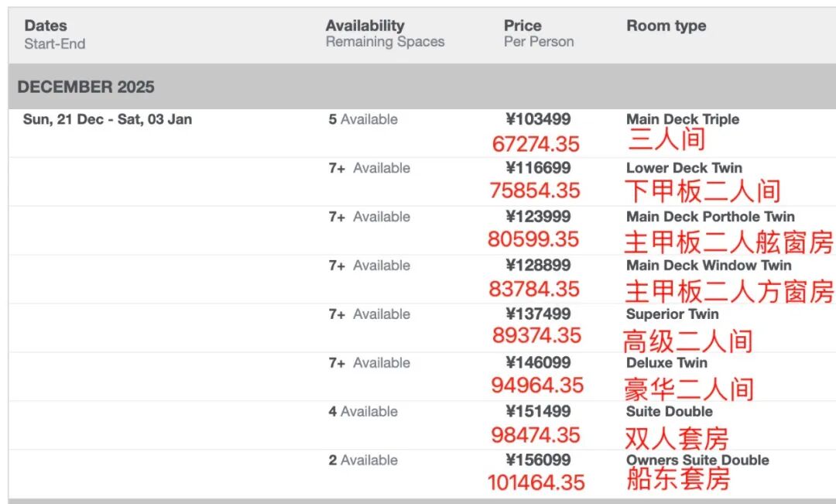Select the Main Deck Window Twin room

tap(708, 266)
